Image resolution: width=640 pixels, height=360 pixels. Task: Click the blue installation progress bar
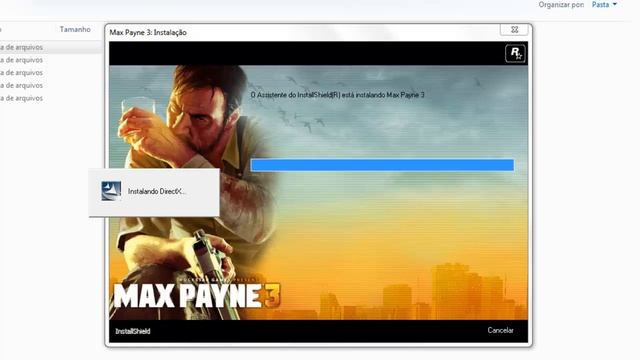tap(382, 165)
